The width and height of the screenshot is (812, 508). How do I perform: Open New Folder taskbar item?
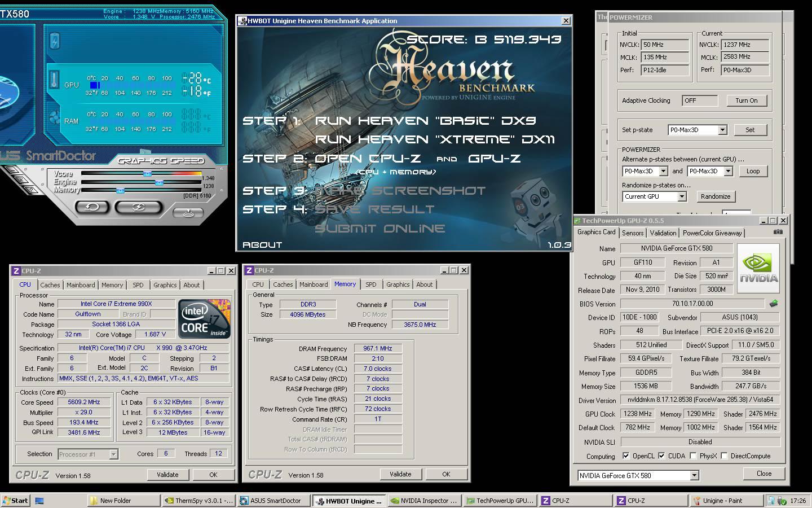124,501
